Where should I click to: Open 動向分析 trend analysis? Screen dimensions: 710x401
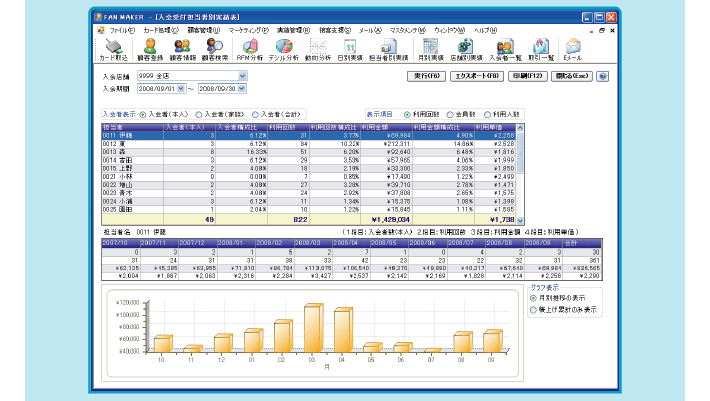coord(318,49)
